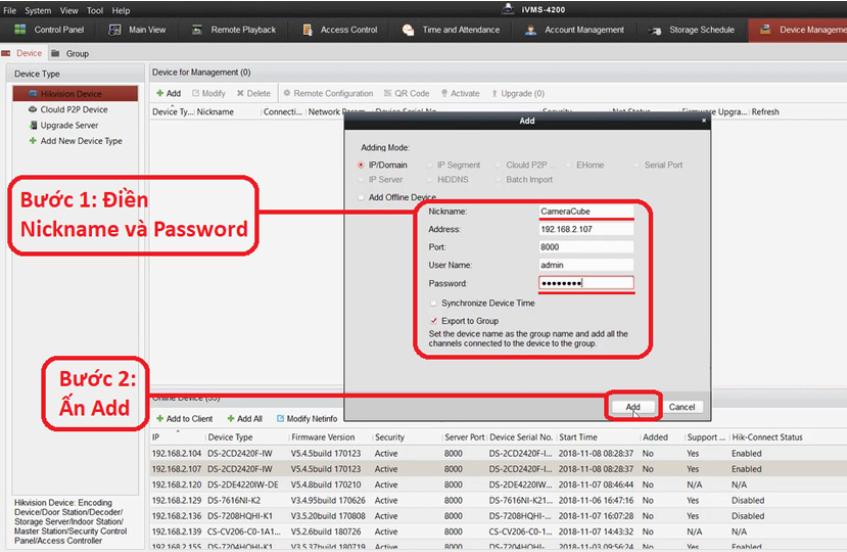Open the Control Panel tab

pos(49,30)
